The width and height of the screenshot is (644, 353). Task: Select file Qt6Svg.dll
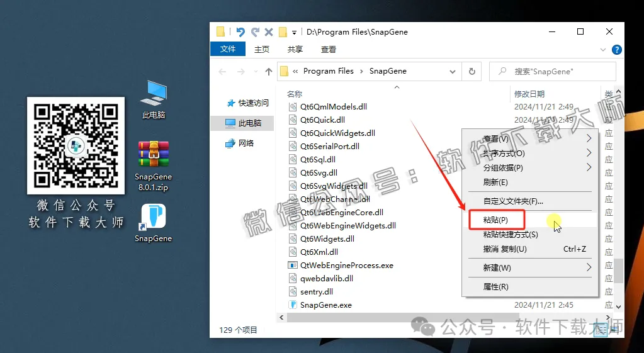tap(319, 173)
